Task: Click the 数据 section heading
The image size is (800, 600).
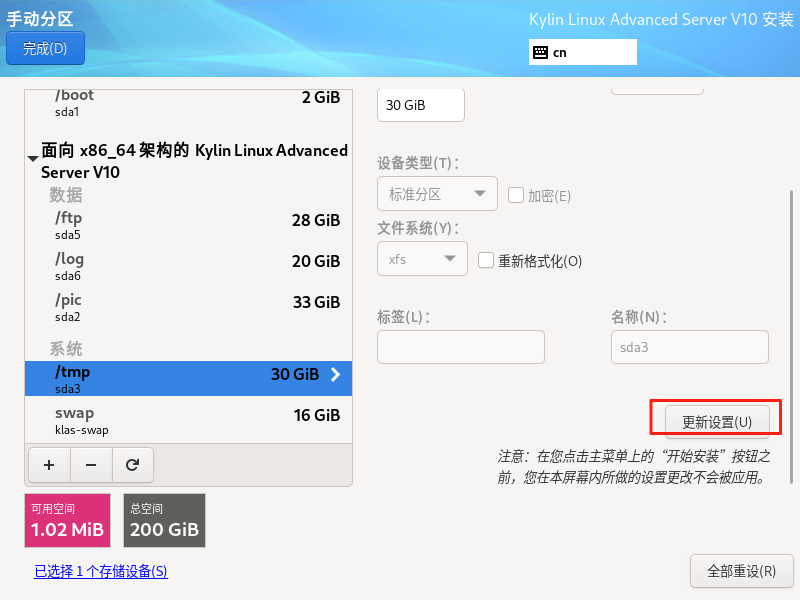Action: click(66, 195)
